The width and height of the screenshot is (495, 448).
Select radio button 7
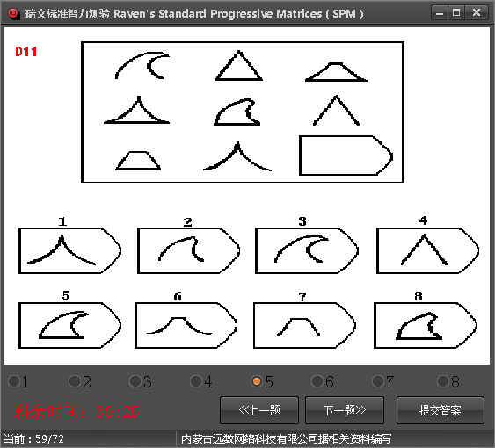click(x=378, y=381)
